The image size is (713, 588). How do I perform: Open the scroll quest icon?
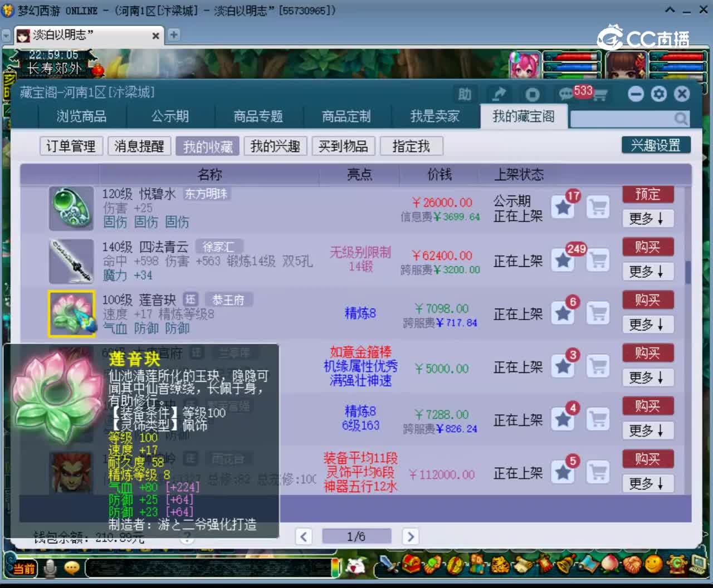[524, 565]
